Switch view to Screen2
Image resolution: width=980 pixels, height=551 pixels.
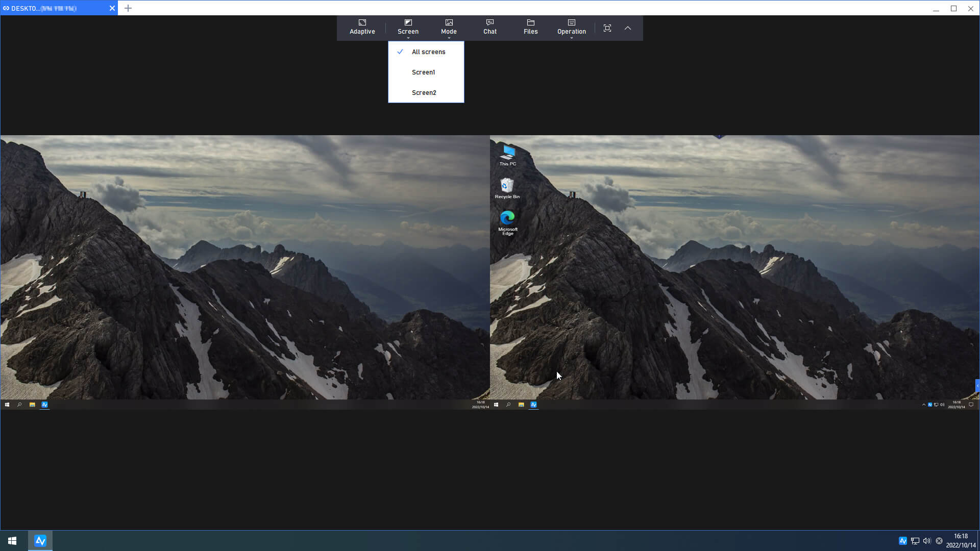(424, 92)
